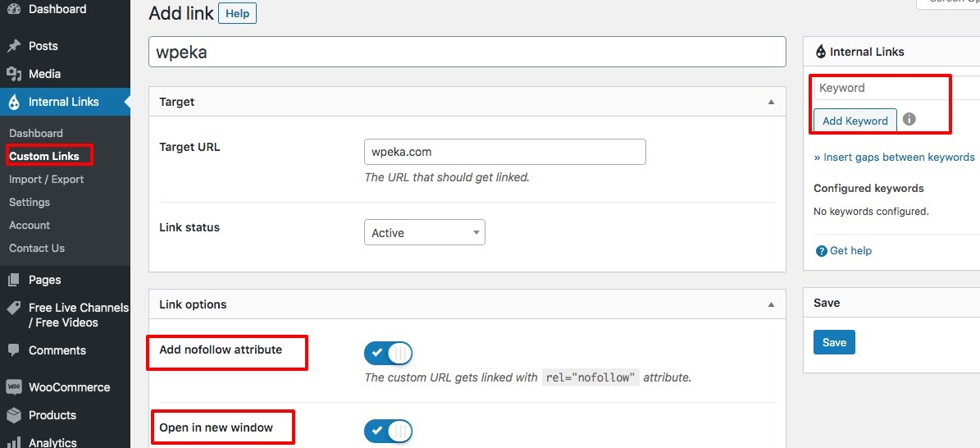Image resolution: width=980 pixels, height=448 pixels.
Task: Select Custom Links submenu item
Action: tap(44, 156)
